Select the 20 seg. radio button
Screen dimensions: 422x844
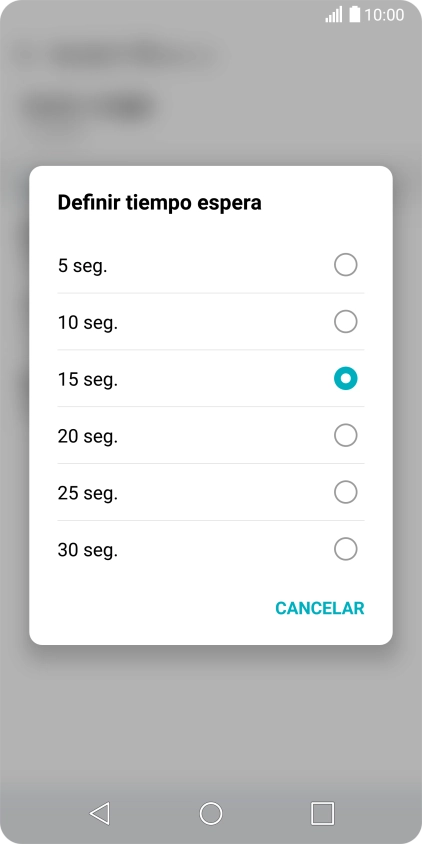click(346, 435)
